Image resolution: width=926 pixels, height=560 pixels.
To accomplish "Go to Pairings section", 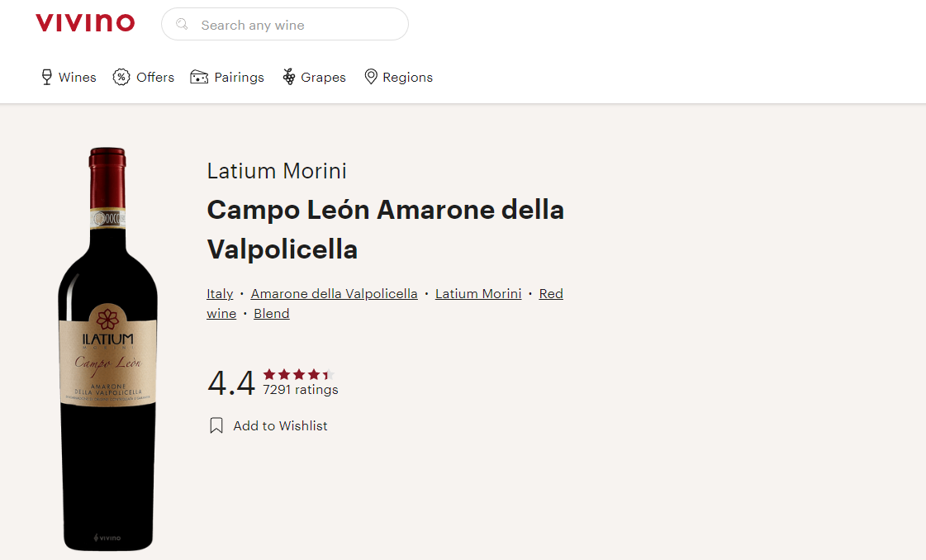I will [239, 78].
